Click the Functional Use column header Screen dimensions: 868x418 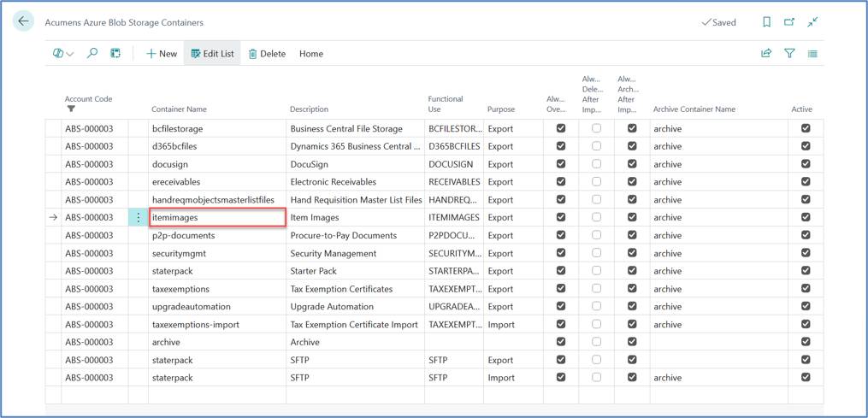(x=446, y=104)
